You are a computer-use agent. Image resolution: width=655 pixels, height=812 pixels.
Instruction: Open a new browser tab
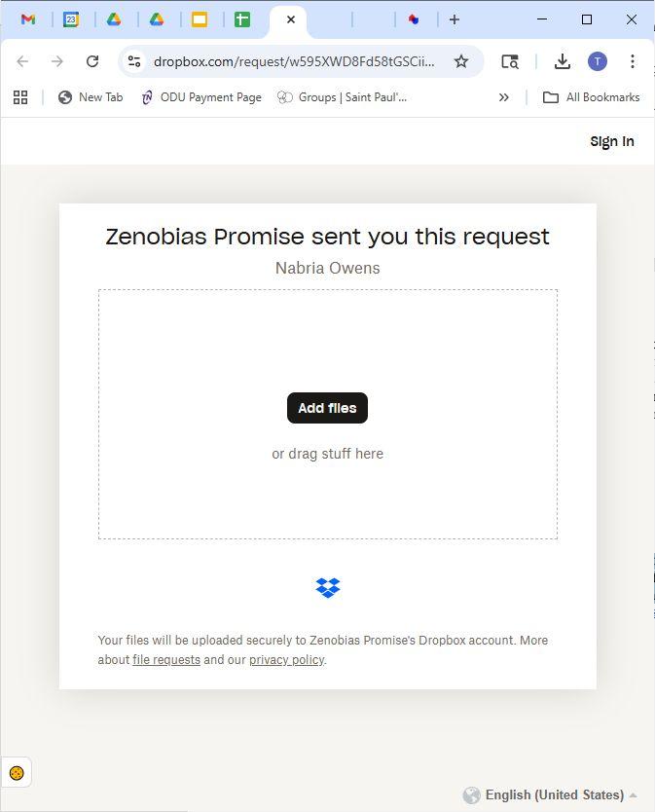[454, 19]
